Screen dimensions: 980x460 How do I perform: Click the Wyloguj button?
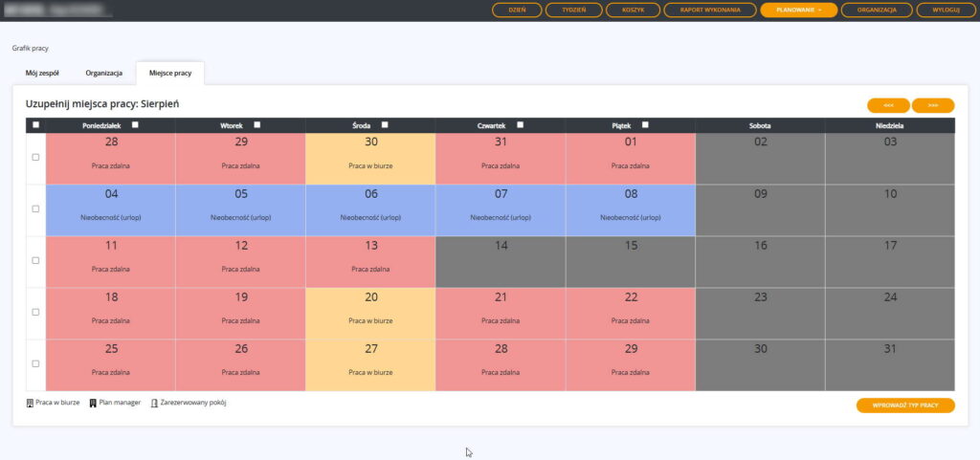pos(938,11)
